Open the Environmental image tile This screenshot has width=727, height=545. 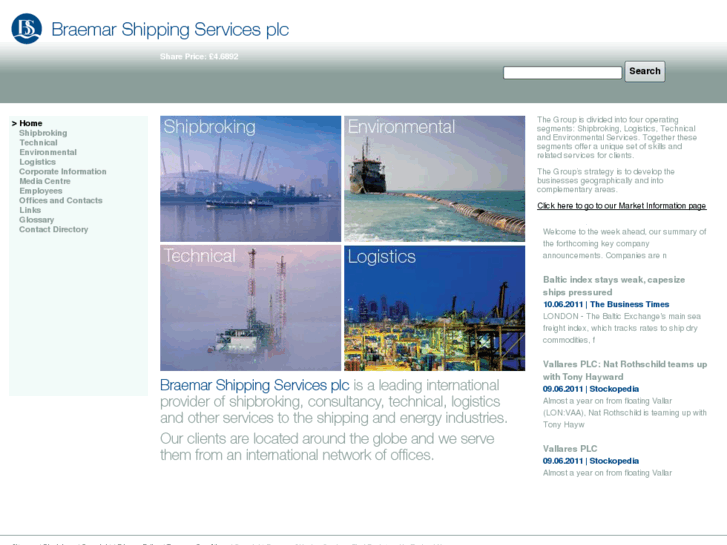coord(434,179)
